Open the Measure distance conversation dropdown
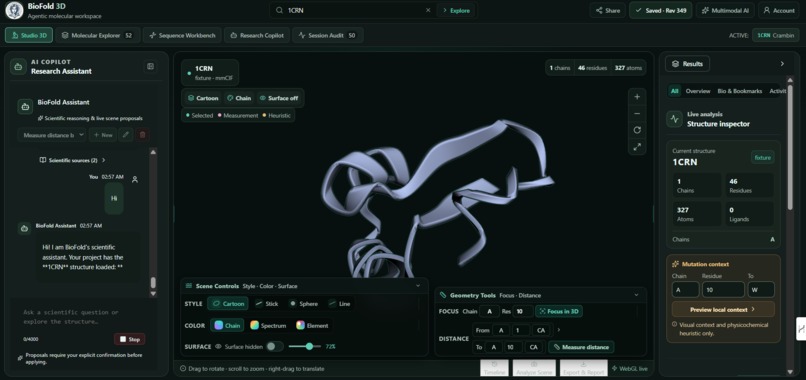The height and width of the screenshot is (380, 806). click(52, 135)
